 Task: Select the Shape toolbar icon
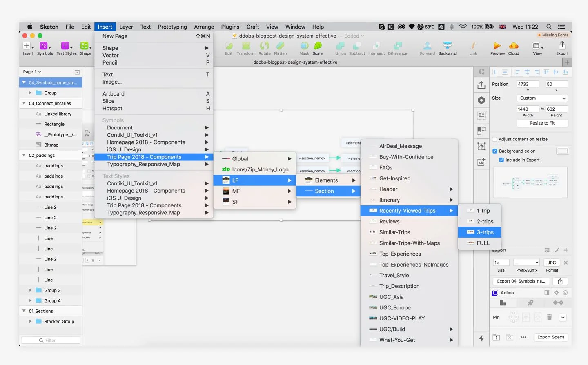(x=85, y=46)
